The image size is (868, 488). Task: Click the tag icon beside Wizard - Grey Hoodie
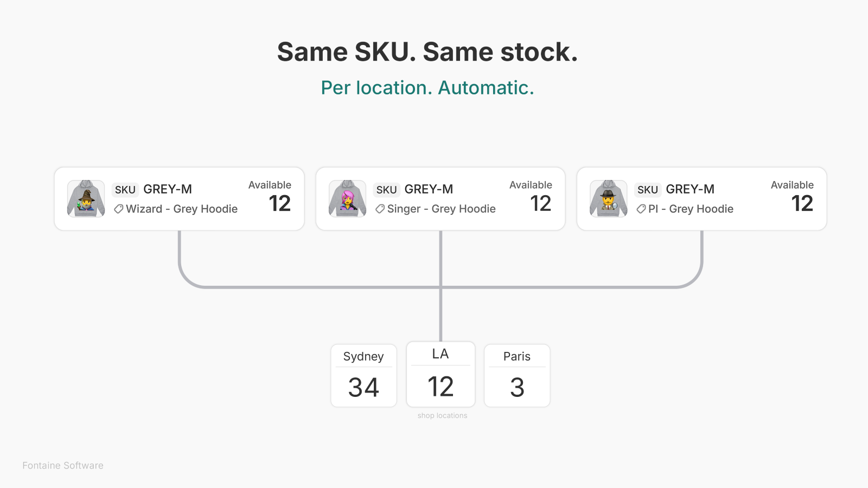point(118,209)
